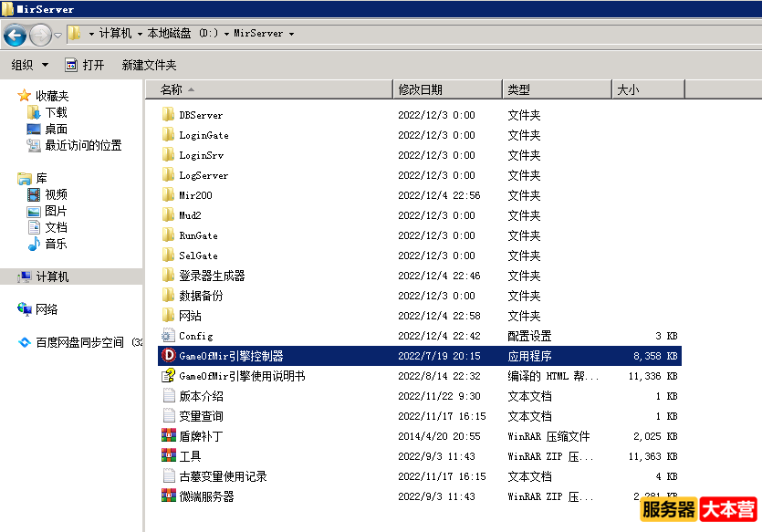
Task: Sort files by 修改日期 column header
Action: [420, 89]
